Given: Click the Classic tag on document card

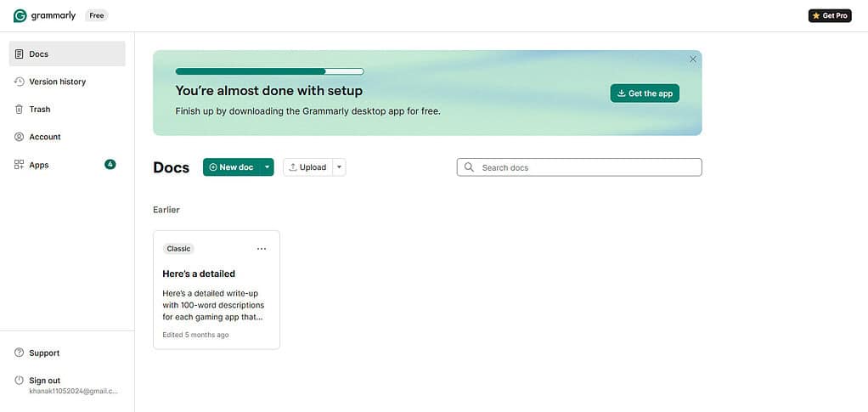Looking at the screenshot, I should 179,249.
